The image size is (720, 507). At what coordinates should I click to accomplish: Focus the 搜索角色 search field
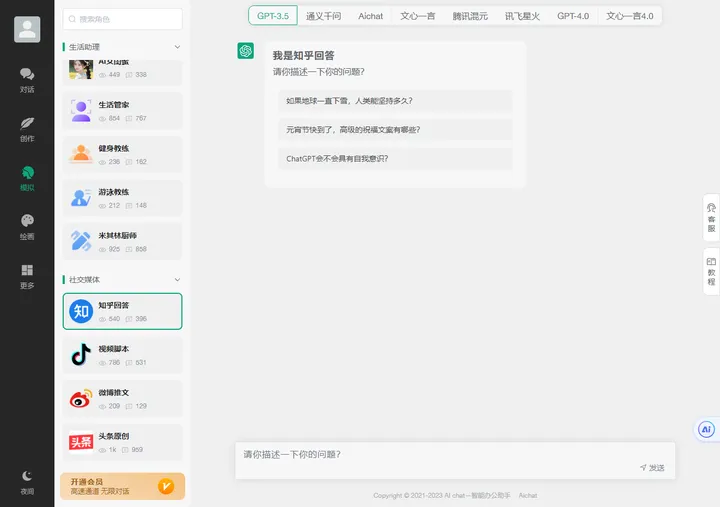coord(123,19)
